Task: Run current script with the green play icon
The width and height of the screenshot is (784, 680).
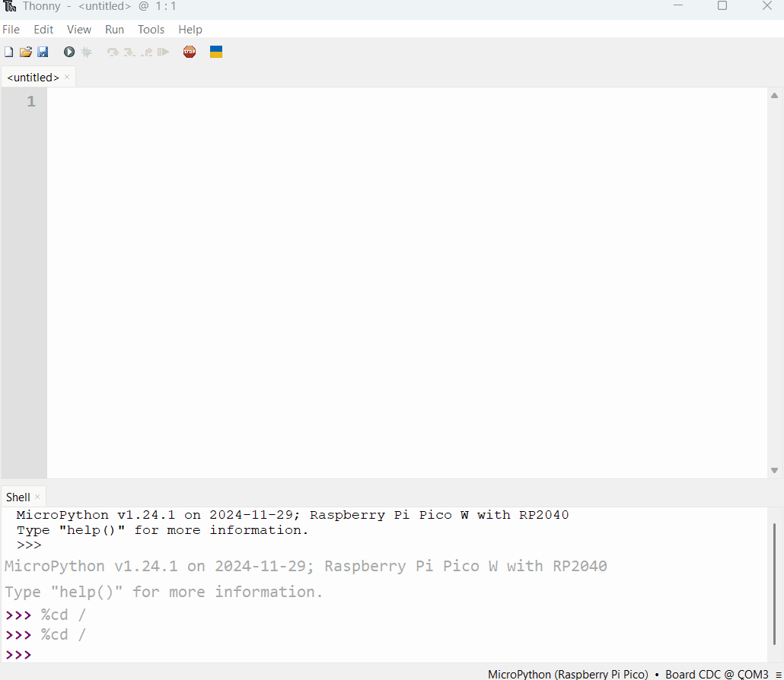Action: [69, 52]
